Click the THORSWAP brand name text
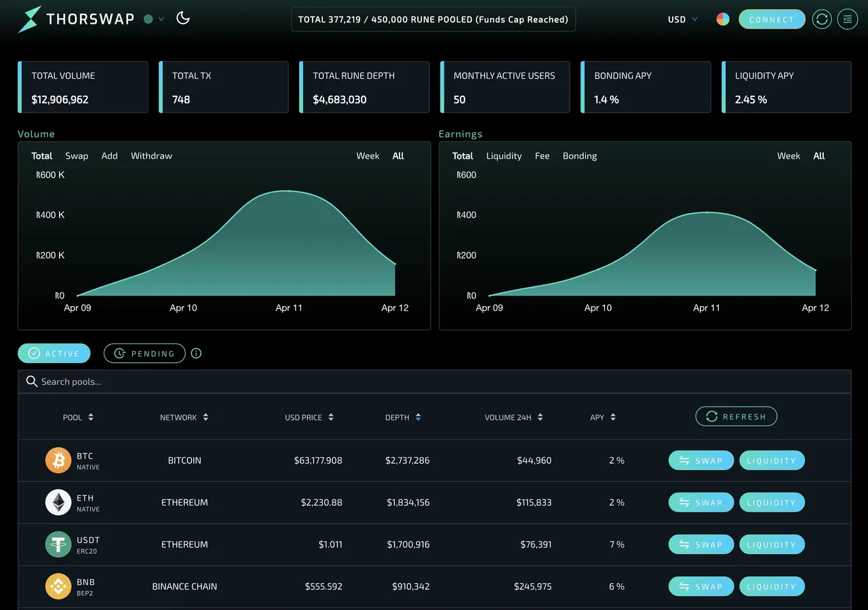Viewport: 868px width, 610px height. (90, 19)
